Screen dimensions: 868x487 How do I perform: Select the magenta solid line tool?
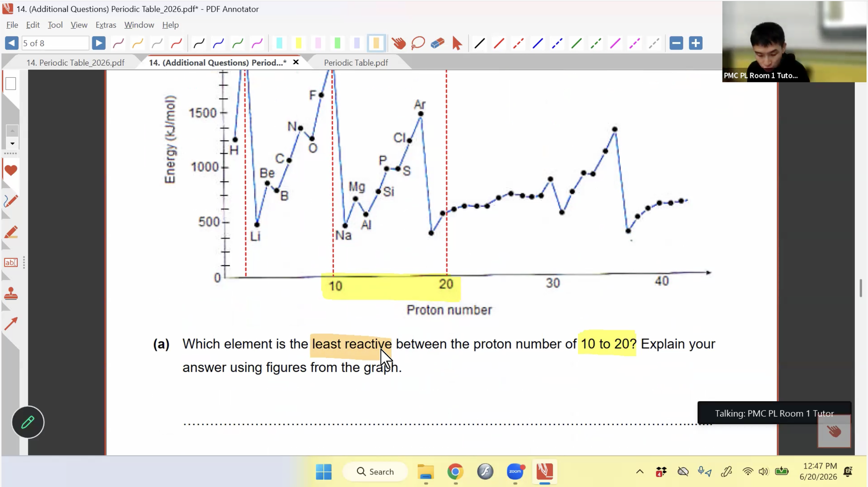pos(615,43)
